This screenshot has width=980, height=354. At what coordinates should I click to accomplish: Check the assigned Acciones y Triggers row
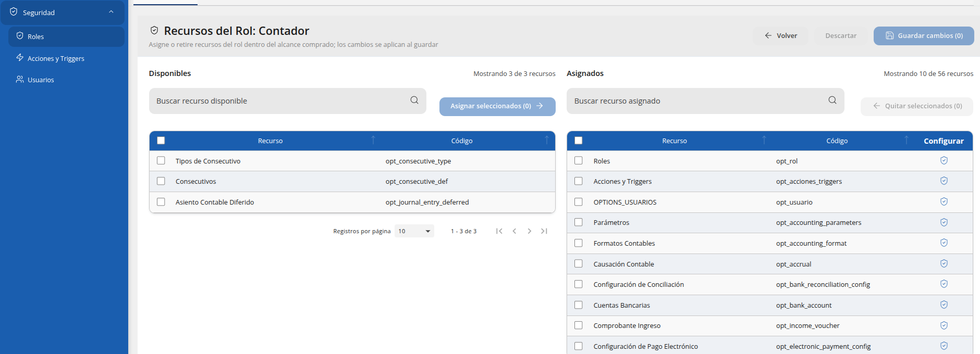(x=579, y=181)
